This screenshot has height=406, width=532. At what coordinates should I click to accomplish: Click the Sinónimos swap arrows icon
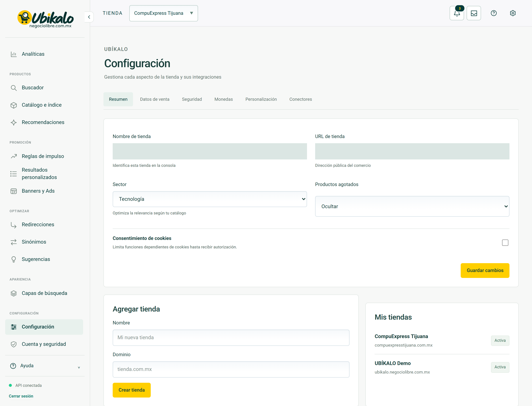[x=13, y=242]
